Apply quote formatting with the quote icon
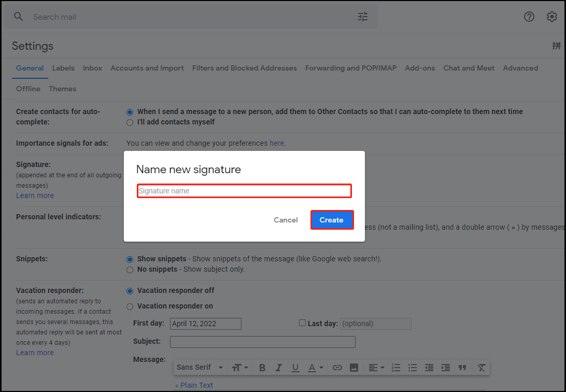 click(462, 368)
